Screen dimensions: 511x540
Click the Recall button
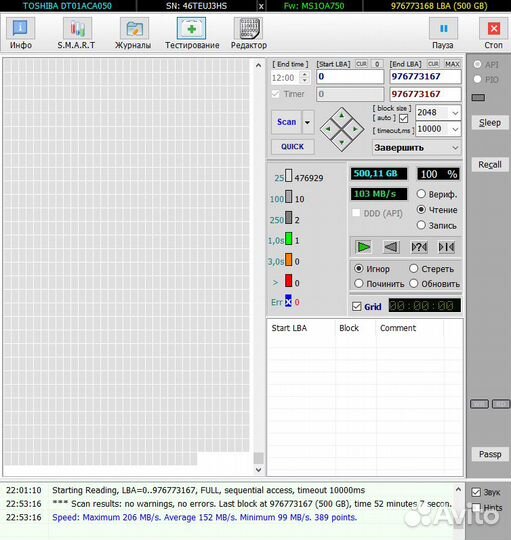tap(490, 165)
